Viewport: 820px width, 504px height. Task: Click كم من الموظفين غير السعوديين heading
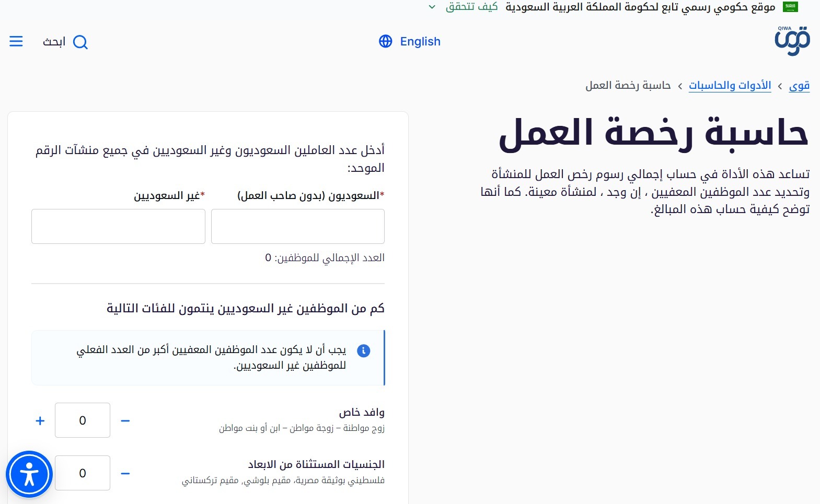tap(246, 308)
